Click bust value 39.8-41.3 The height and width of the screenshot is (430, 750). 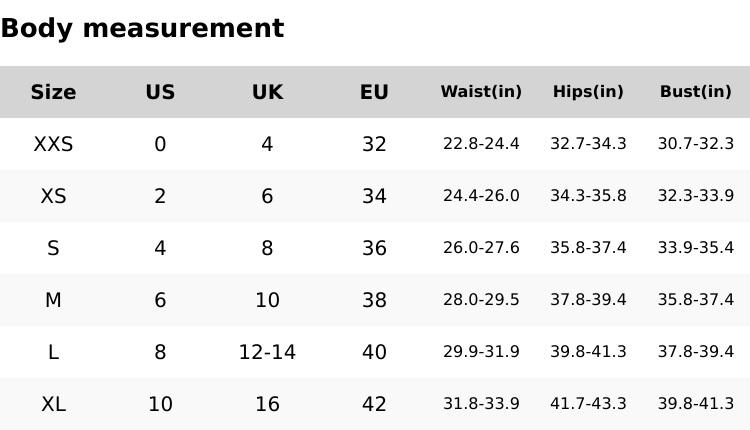(x=695, y=404)
